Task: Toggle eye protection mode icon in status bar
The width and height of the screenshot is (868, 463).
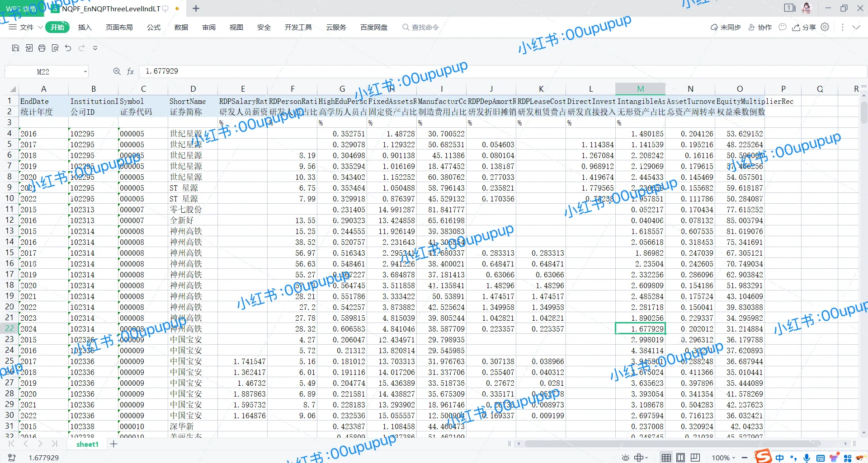Action: (625, 458)
